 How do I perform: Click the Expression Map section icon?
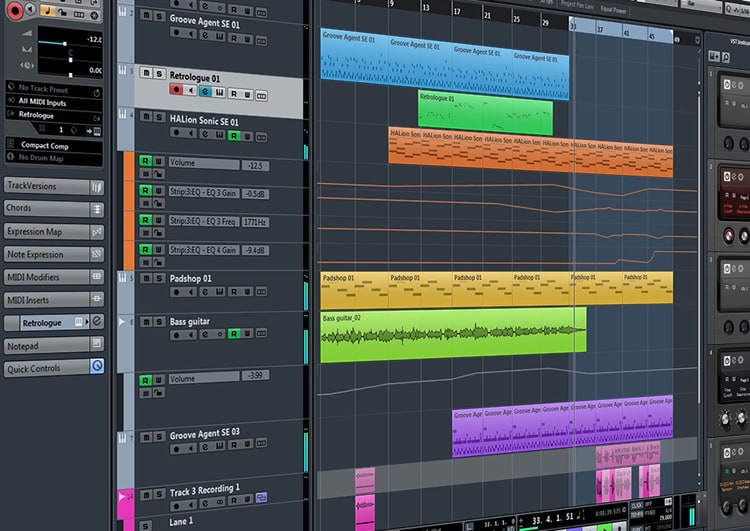click(x=97, y=232)
